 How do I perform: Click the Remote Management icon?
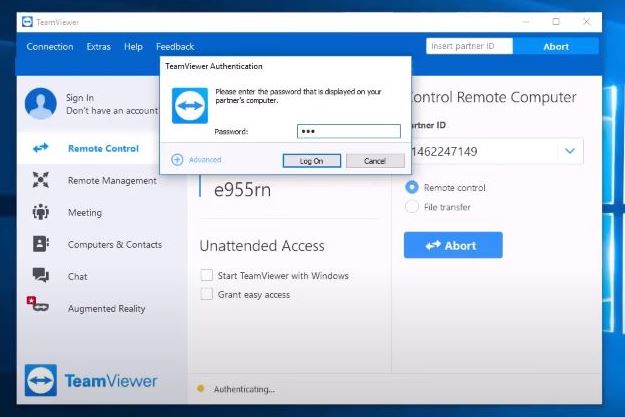(x=41, y=180)
